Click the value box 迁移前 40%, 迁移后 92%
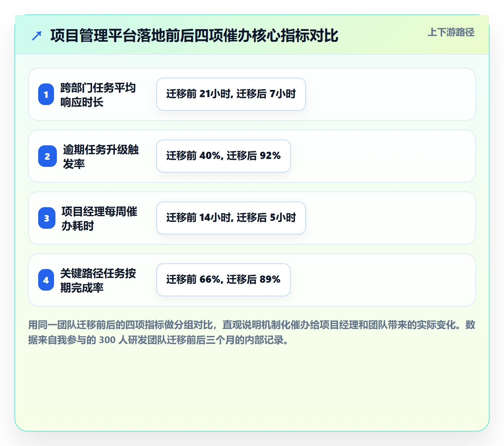 [224, 156]
